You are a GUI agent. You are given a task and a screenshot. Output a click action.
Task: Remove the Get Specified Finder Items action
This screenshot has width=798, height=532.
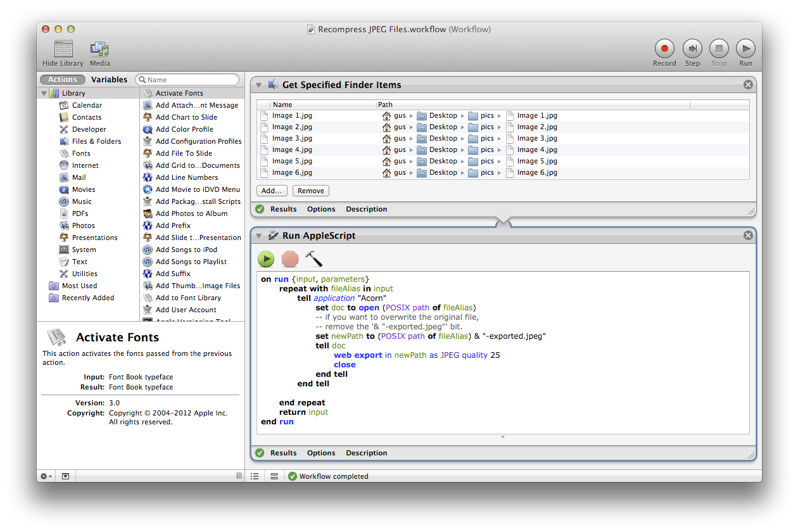click(x=748, y=85)
